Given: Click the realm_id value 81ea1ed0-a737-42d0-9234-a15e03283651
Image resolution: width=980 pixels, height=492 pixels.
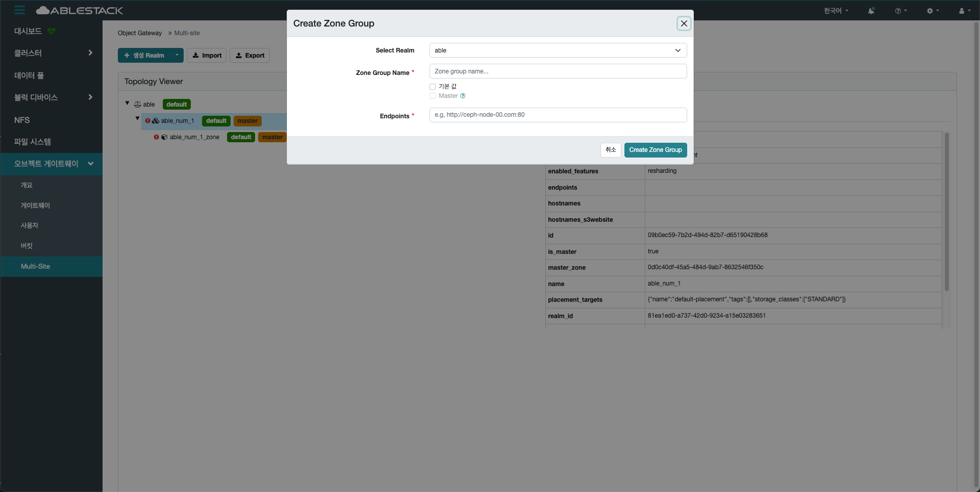Looking at the screenshot, I should 707,316.
